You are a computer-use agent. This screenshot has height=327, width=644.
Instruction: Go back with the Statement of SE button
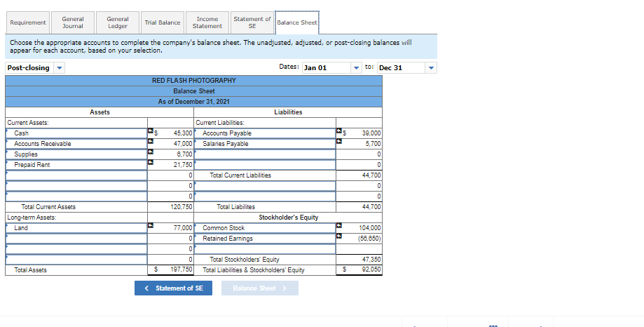point(173,288)
